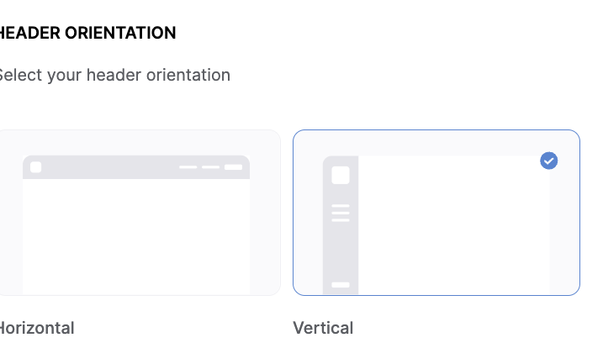Screen dimensions: 603x364
Task: Click the logo square in the horizontal header preview
Action: (36, 167)
